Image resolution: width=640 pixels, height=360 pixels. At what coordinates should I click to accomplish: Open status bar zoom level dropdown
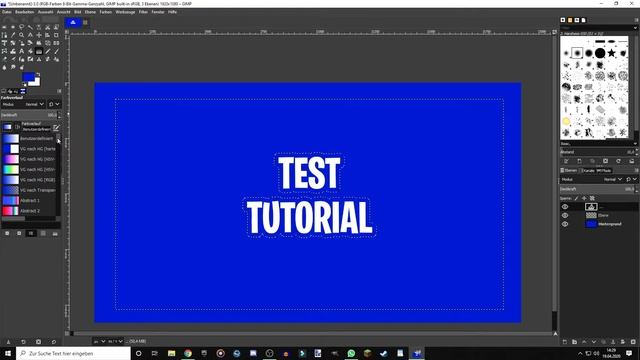pos(116,341)
